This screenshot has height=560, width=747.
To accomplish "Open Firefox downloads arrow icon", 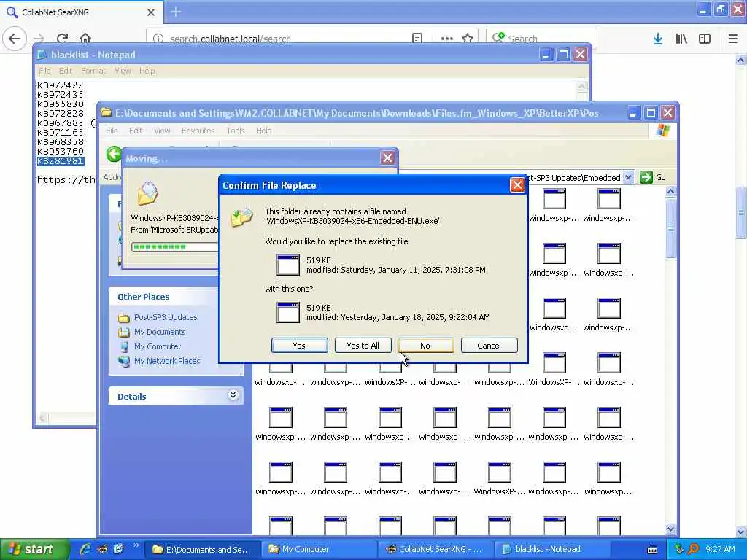I will point(658,39).
